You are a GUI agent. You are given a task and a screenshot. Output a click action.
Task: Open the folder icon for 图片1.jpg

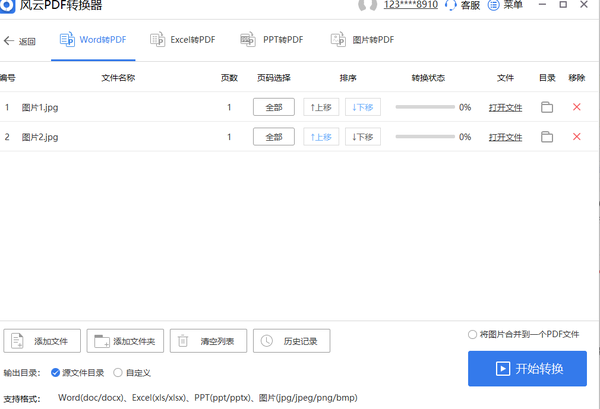(x=547, y=107)
